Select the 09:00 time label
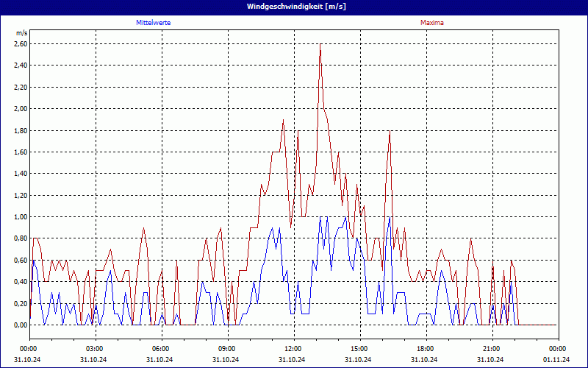Viewport: 588px width, 368px height. [x=228, y=349]
